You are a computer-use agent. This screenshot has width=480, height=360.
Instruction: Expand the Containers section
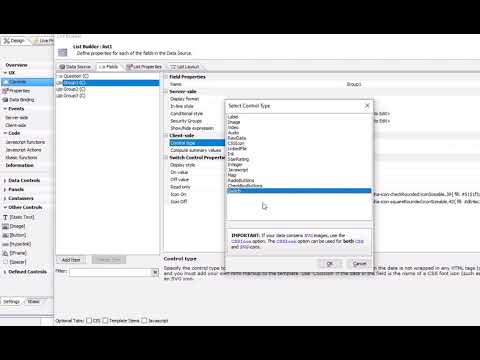point(5,198)
